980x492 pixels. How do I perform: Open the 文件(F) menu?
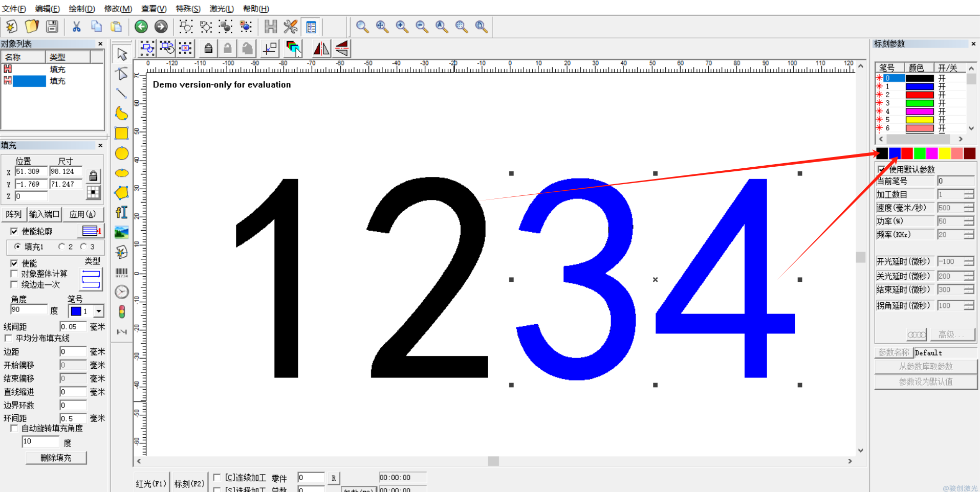(14, 9)
